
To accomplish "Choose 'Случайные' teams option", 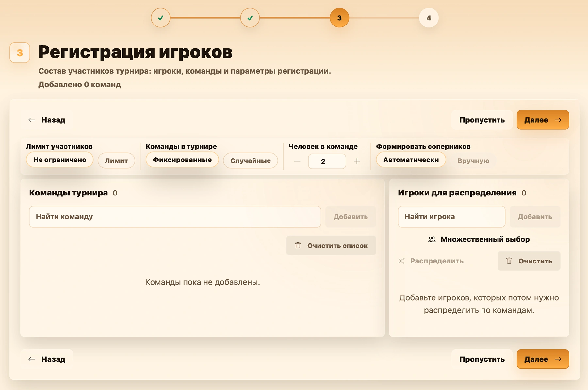I will click(x=251, y=161).
